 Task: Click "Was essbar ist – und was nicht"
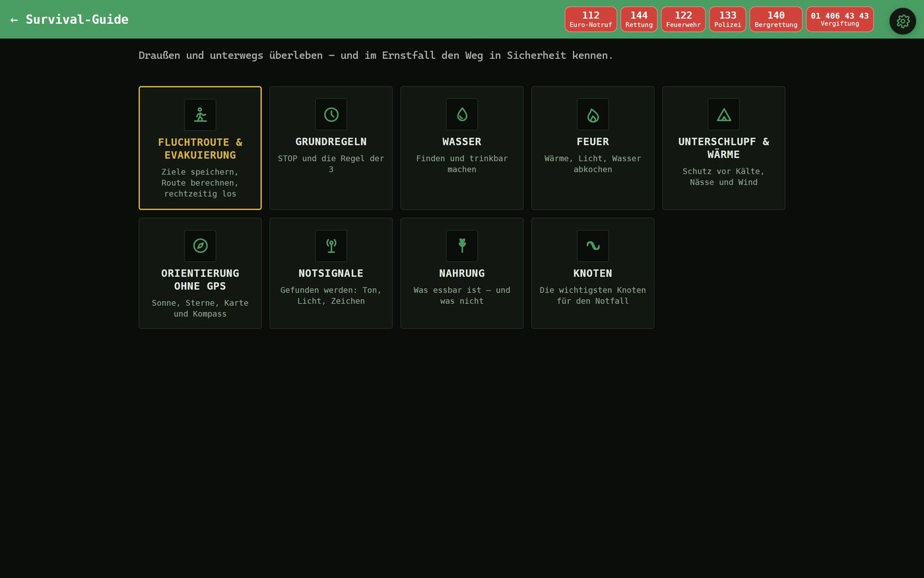[461, 295]
